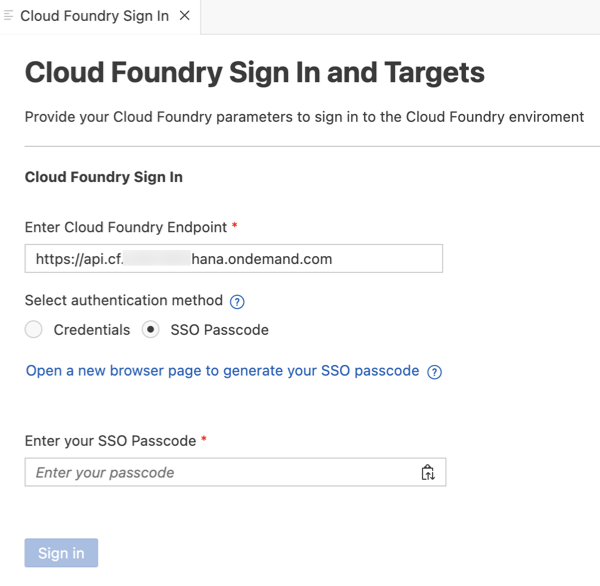Open help icon beside Select authentication method
Viewport: 600px width, 586px height.
click(x=237, y=302)
